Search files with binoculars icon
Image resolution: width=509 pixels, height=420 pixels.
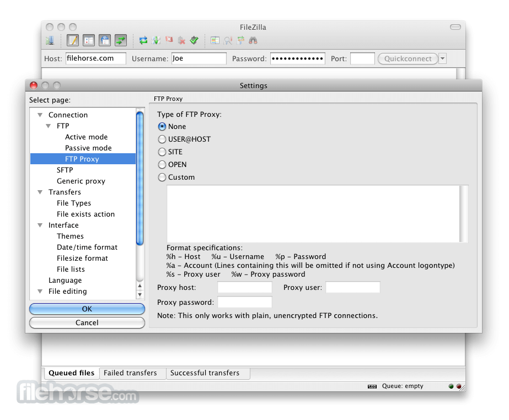tap(253, 41)
